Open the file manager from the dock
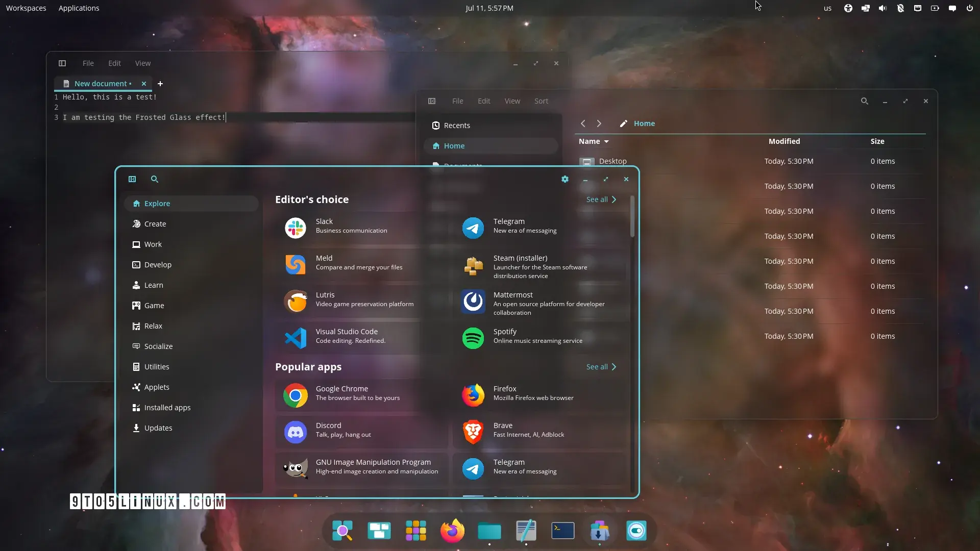 coord(489,531)
